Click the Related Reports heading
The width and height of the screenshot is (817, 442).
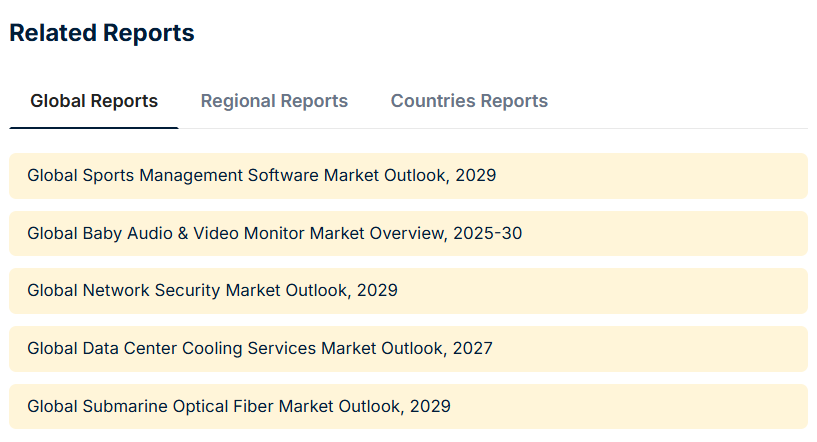pos(102,33)
